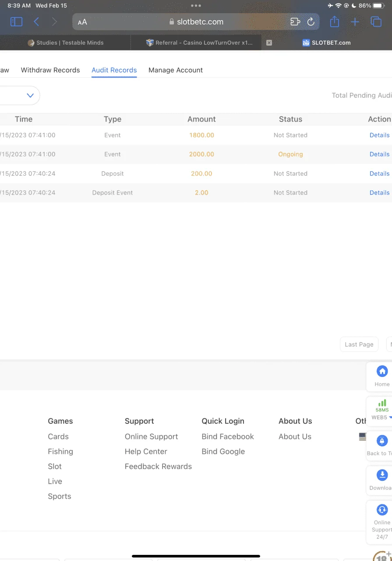Tap the Safari forward arrow
This screenshot has width=392, height=561.
54,21
